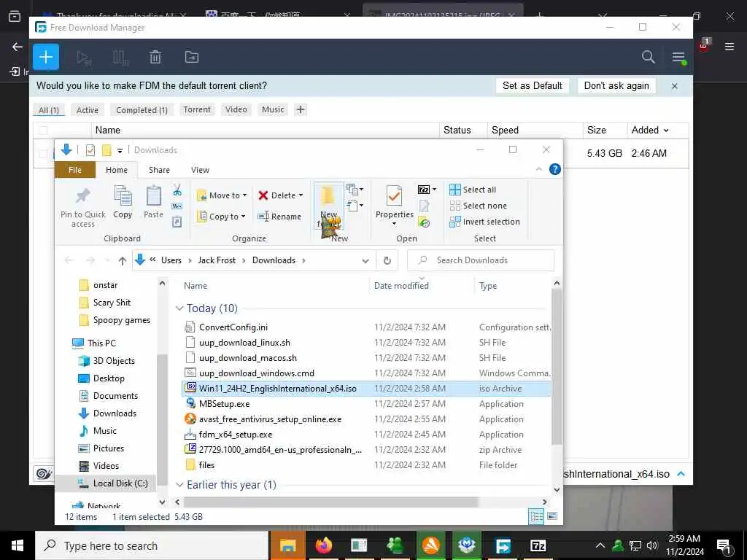Switch to the Share ribbon tab
747x560 pixels.
(x=159, y=170)
